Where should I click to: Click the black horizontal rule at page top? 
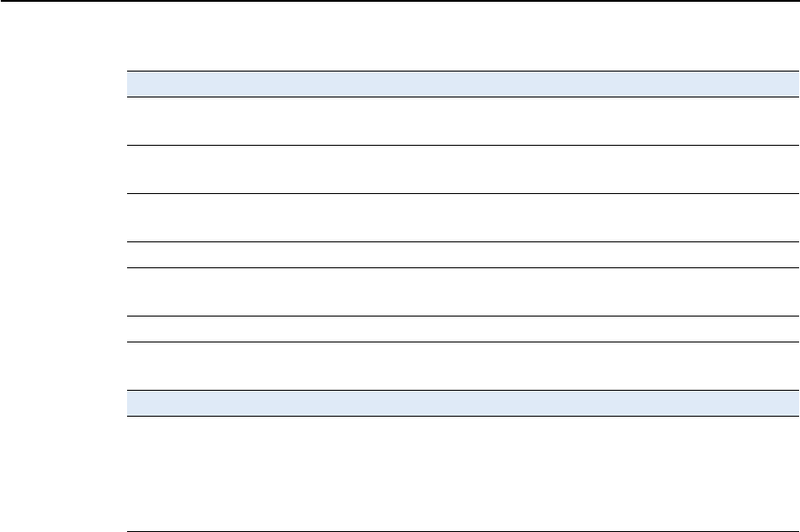click(400, 1)
